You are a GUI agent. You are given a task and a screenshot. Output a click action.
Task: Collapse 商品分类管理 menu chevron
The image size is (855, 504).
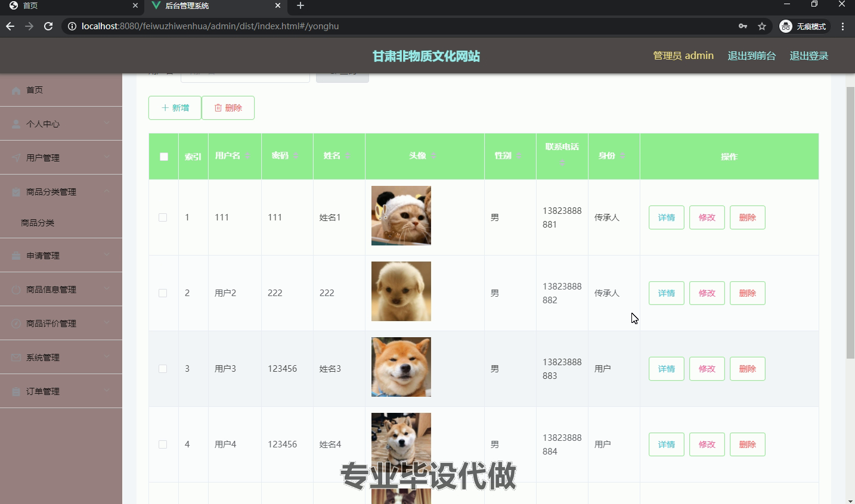pos(107,191)
